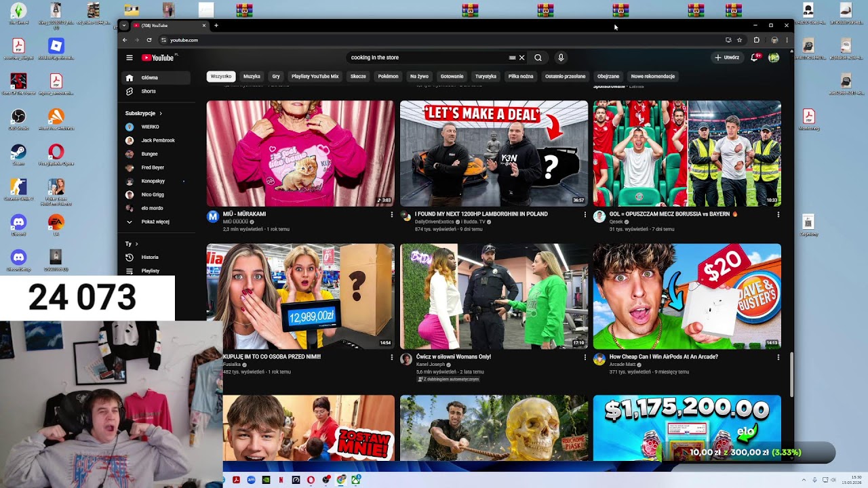The width and height of the screenshot is (868, 488).
Task: Start voice search with the microphone
Action: click(x=561, y=58)
